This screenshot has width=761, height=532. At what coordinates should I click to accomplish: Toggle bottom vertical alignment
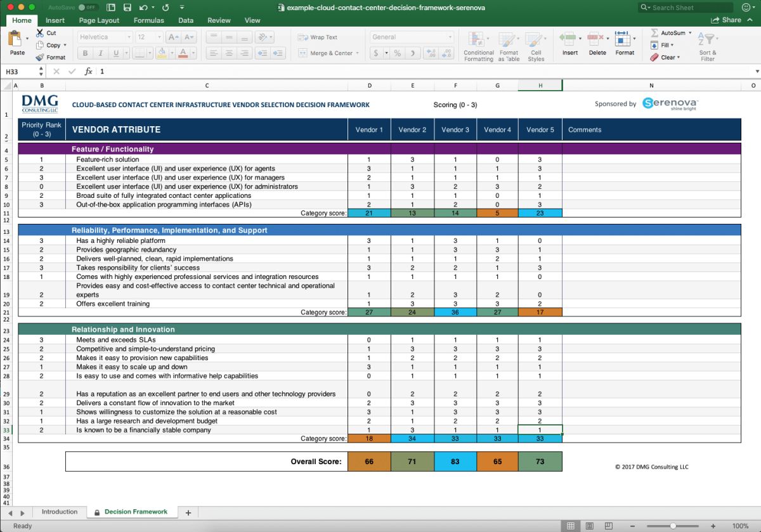coord(244,37)
